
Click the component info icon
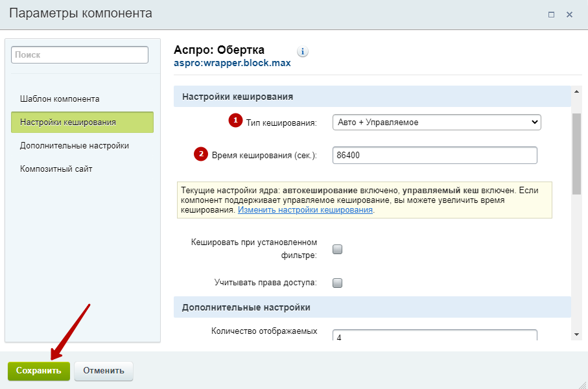point(303,51)
